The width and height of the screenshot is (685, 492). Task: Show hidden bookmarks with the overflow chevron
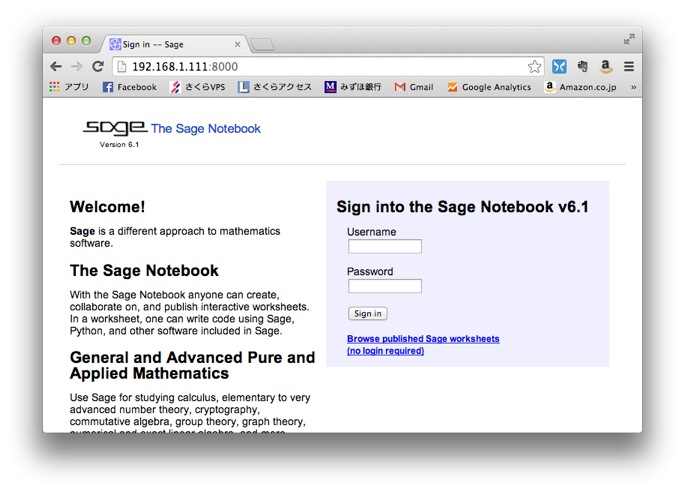[633, 87]
